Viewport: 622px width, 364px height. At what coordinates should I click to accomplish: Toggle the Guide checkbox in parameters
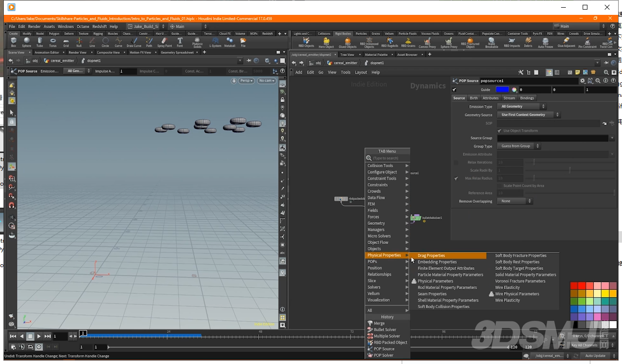[455, 90]
